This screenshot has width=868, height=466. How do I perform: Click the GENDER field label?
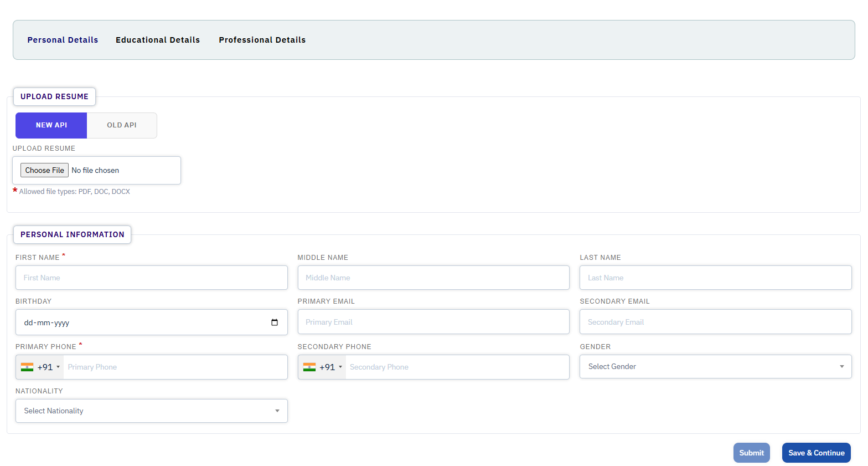pyautogui.click(x=595, y=347)
